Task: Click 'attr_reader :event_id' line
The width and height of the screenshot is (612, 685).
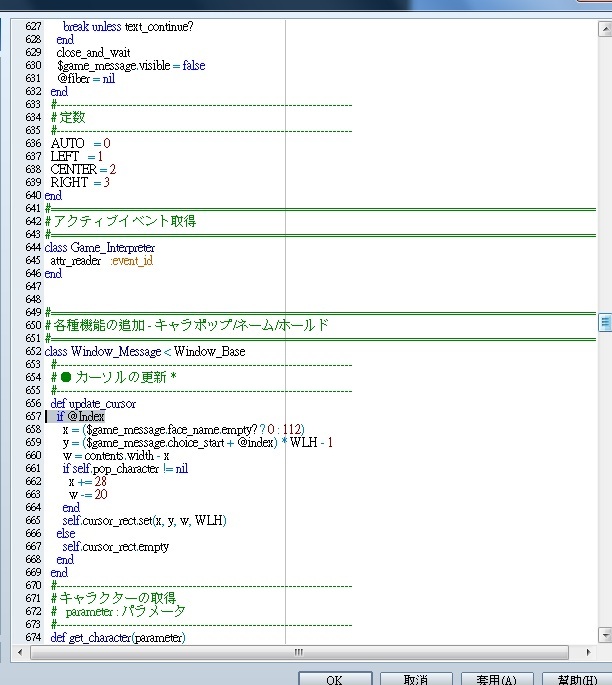Action: (101, 260)
